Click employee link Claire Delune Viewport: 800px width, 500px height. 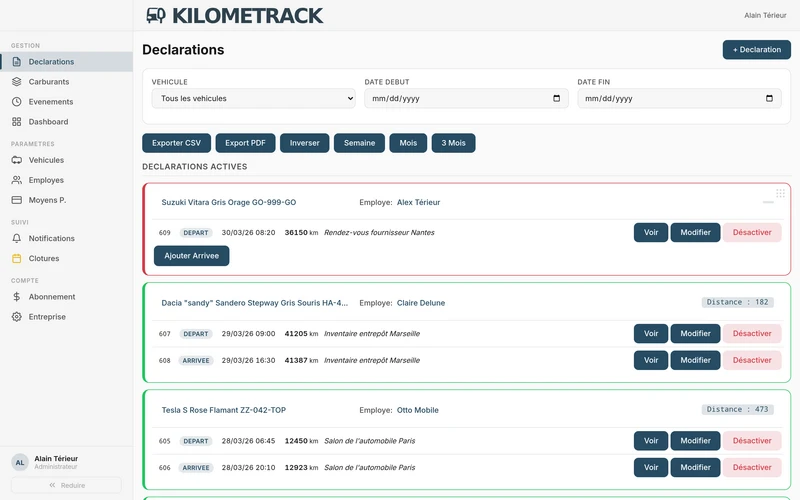[x=421, y=303]
